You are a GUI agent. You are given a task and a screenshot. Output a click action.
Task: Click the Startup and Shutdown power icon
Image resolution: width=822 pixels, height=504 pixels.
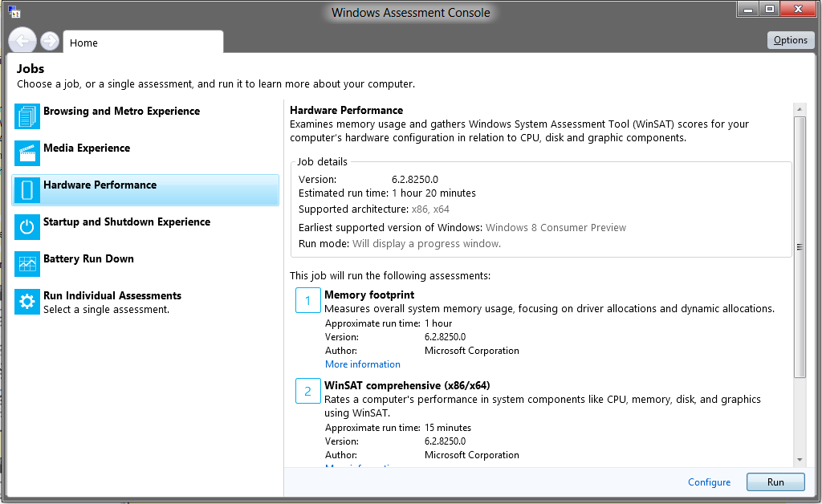(26, 227)
